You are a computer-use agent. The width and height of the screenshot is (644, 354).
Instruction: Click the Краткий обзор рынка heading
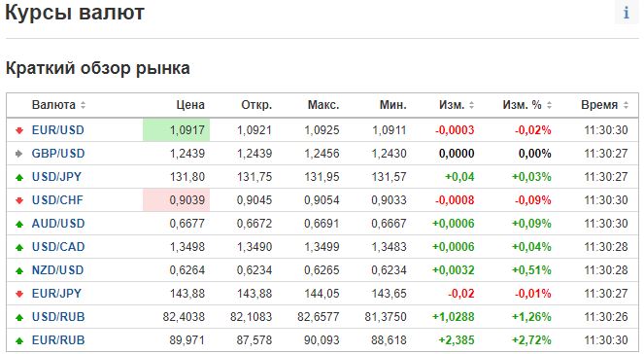[98, 68]
